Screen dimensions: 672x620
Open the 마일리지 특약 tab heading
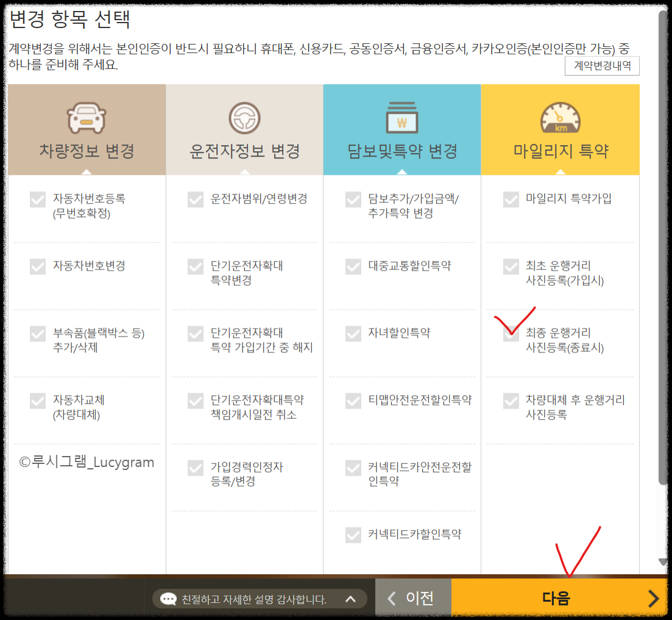pyautogui.click(x=560, y=129)
